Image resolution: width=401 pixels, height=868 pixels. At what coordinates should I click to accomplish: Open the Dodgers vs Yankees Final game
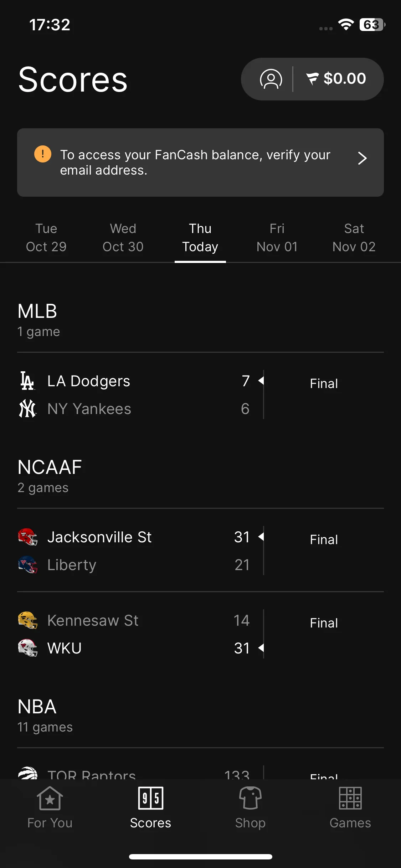pyautogui.click(x=200, y=395)
